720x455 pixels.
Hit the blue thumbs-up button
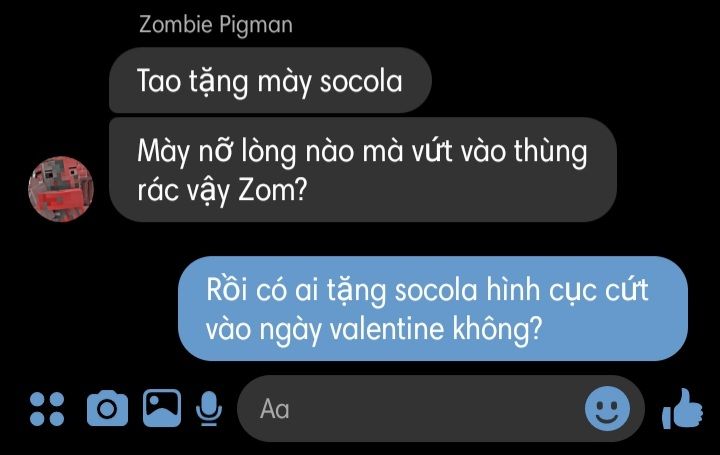(x=682, y=409)
